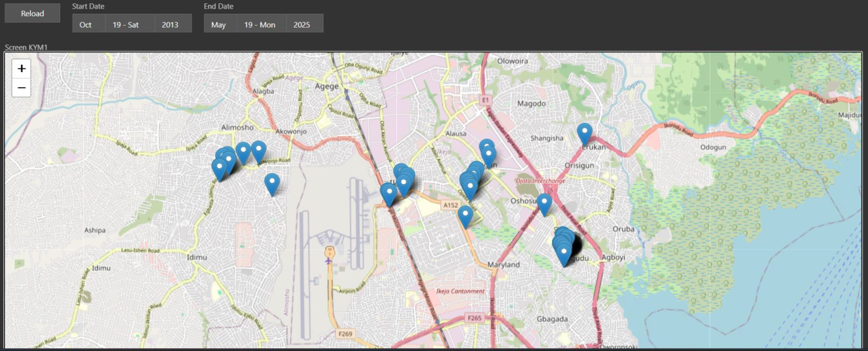Click the marker just below the A152 label
This screenshot has height=351, width=868.
coord(465,215)
